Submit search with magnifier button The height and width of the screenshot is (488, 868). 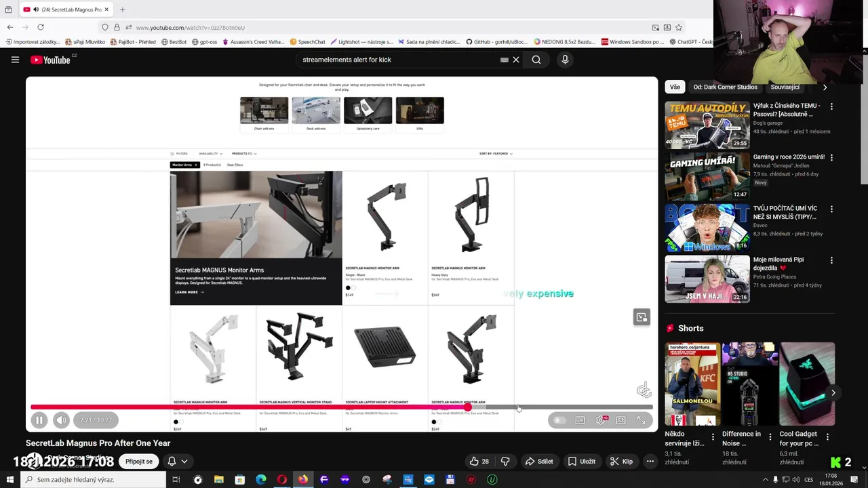pos(536,60)
